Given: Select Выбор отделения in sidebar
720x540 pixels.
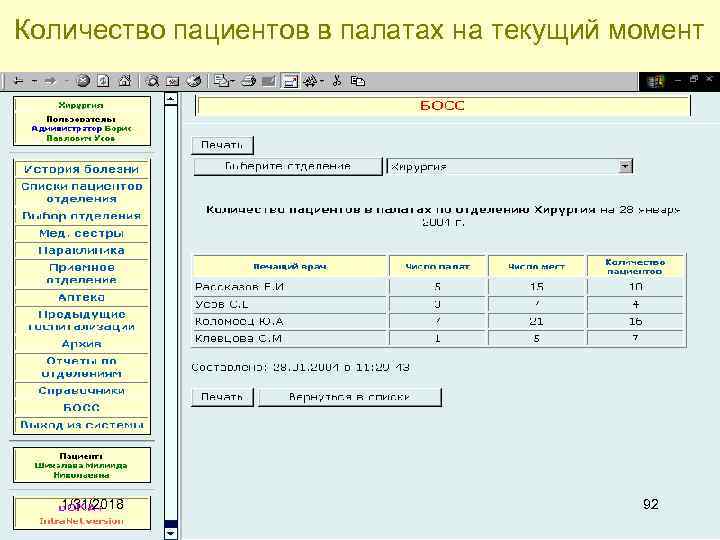Looking at the screenshot, I should [81, 216].
